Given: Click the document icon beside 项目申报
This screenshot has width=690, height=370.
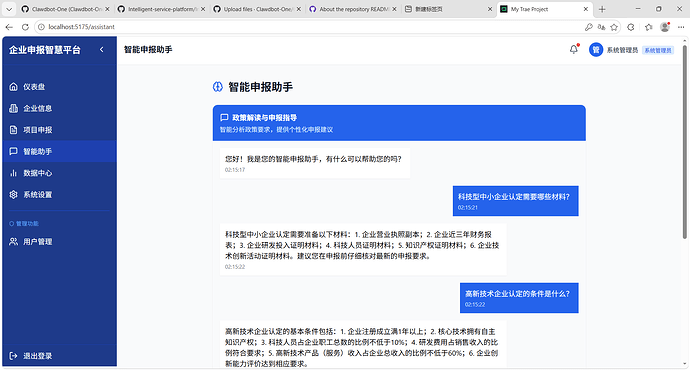Looking at the screenshot, I should (14, 130).
